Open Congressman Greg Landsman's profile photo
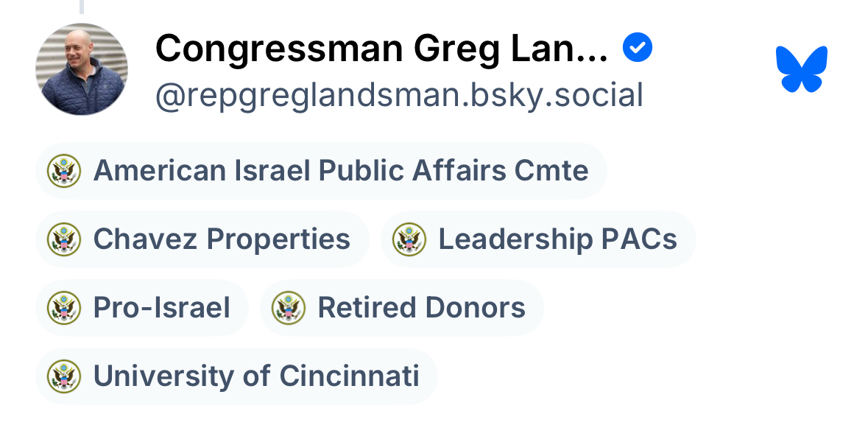 click(x=82, y=69)
